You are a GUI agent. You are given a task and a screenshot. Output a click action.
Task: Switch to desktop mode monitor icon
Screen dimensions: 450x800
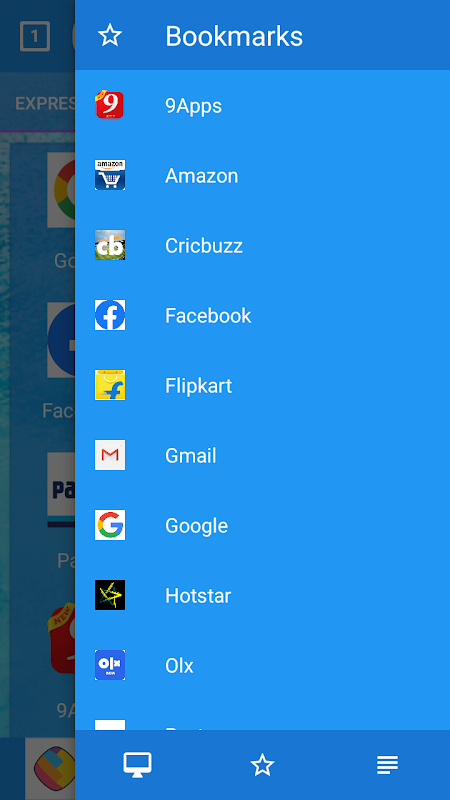coord(137,765)
